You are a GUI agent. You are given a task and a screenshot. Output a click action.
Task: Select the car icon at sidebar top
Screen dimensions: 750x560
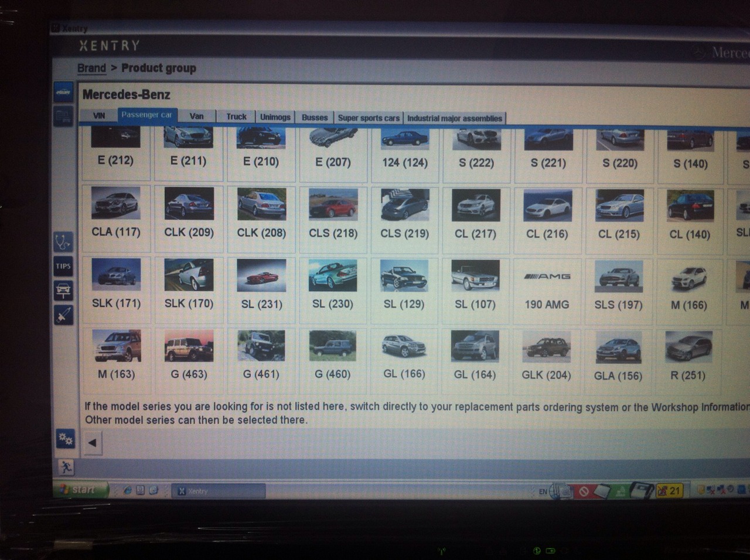pos(63,92)
